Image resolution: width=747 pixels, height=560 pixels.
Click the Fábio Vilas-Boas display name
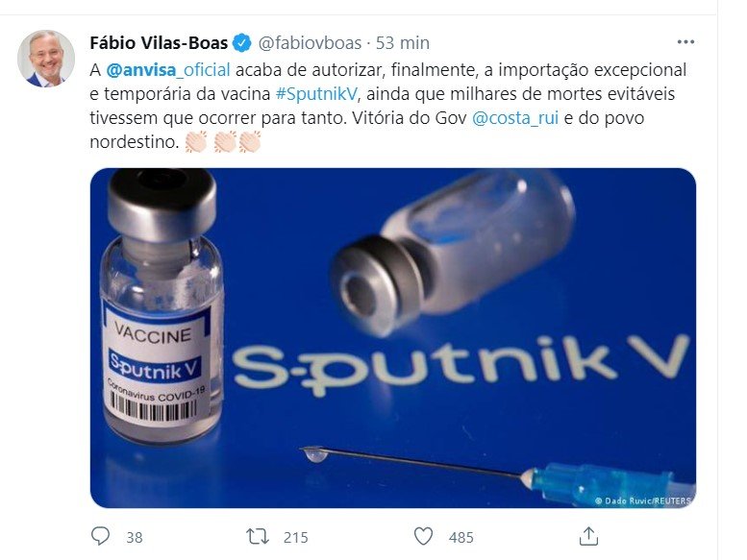(x=159, y=43)
